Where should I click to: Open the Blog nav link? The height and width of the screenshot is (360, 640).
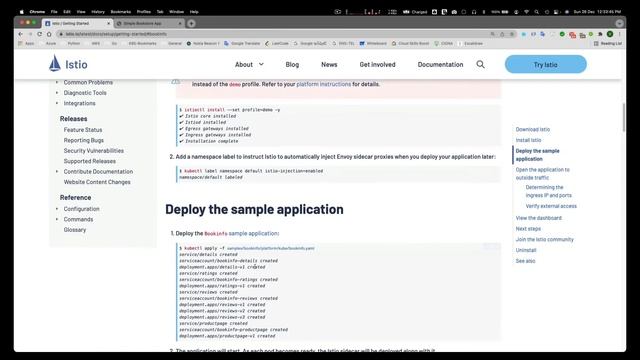point(292,64)
